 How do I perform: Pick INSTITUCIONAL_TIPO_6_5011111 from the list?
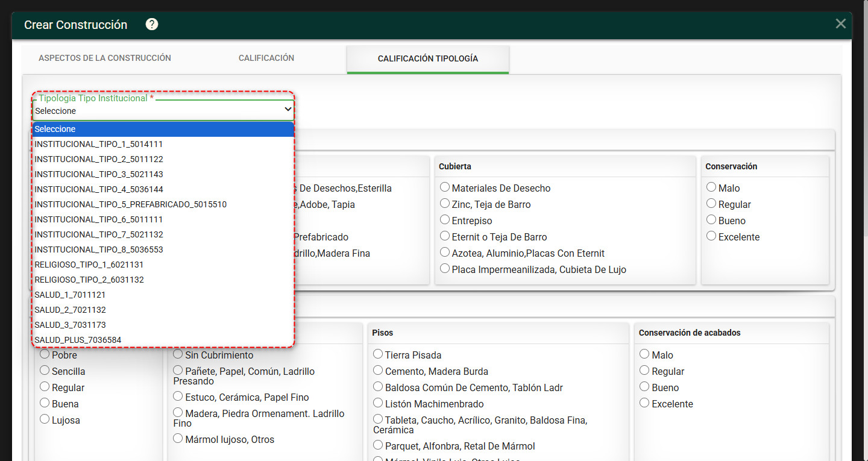coord(163,219)
